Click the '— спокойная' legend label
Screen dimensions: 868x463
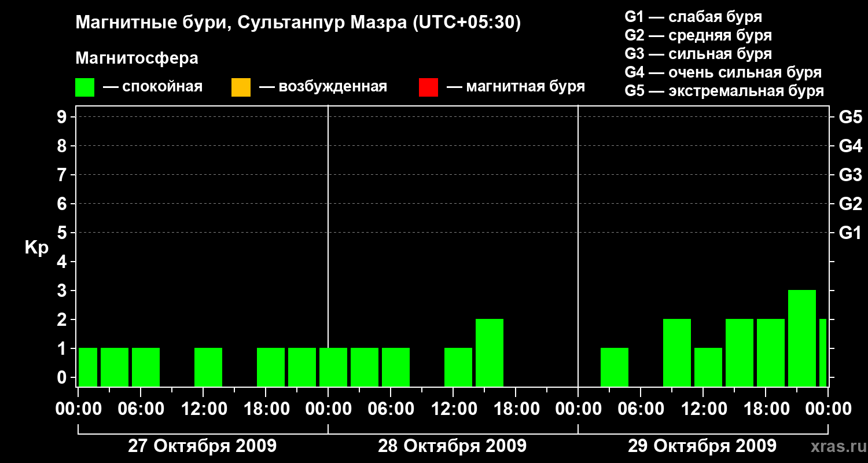pos(153,87)
